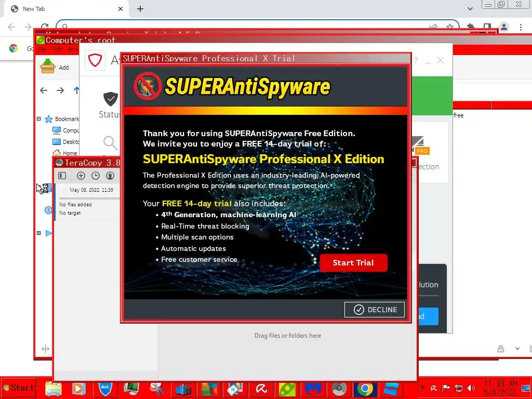Click the volume speaker tray icon
The width and height of the screenshot is (532, 399).
pyautogui.click(x=471, y=388)
